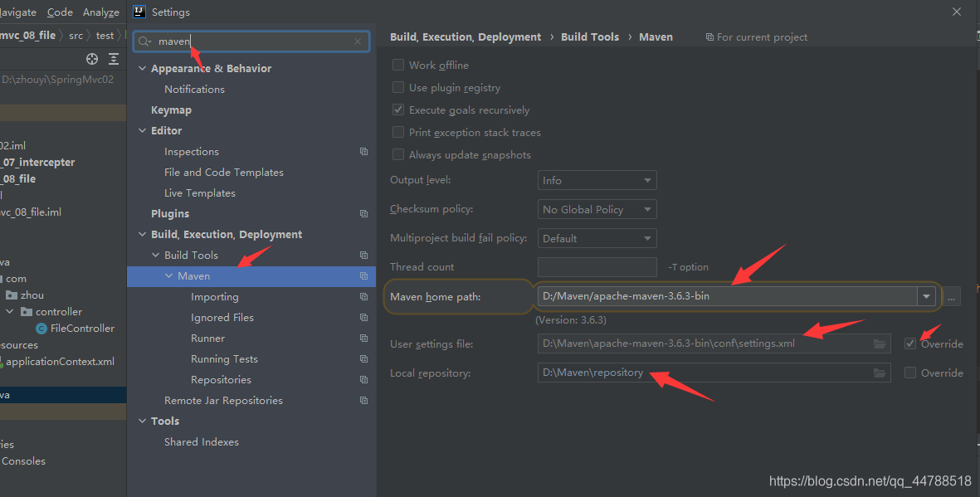980x497 pixels.
Task: Click the Local repository path field
Action: click(714, 373)
